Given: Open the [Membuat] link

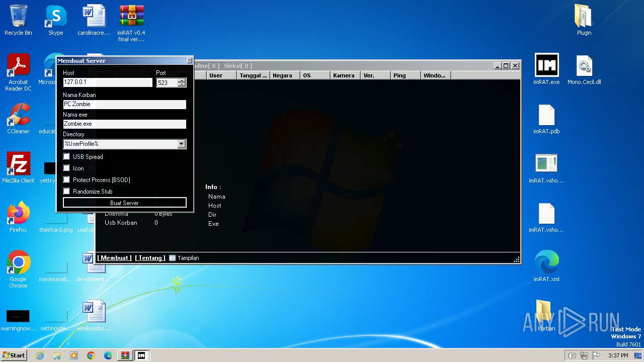Looking at the screenshot, I should point(115,258).
